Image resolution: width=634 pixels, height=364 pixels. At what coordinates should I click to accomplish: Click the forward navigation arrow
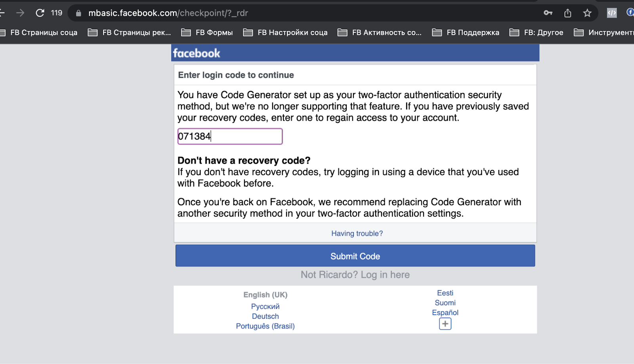tap(20, 13)
